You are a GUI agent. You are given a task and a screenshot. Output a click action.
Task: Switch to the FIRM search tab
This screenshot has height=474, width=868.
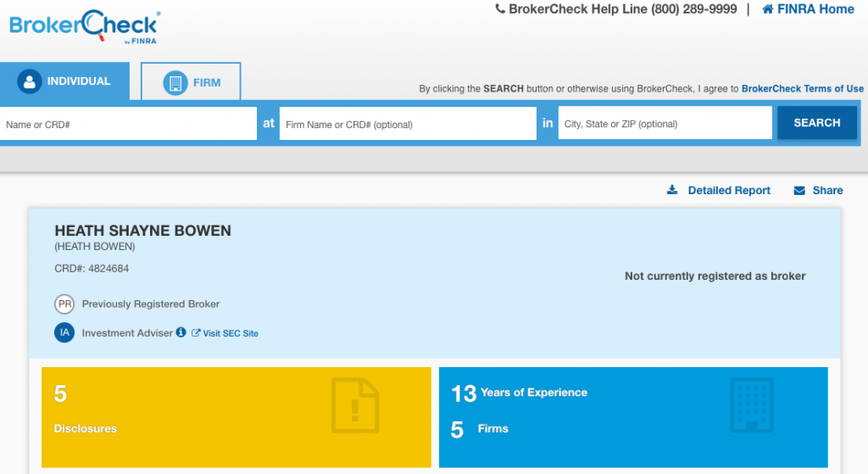[x=191, y=82]
